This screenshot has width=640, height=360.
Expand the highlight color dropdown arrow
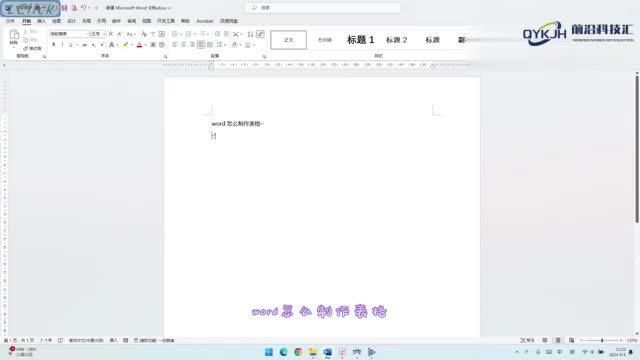point(132,44)
